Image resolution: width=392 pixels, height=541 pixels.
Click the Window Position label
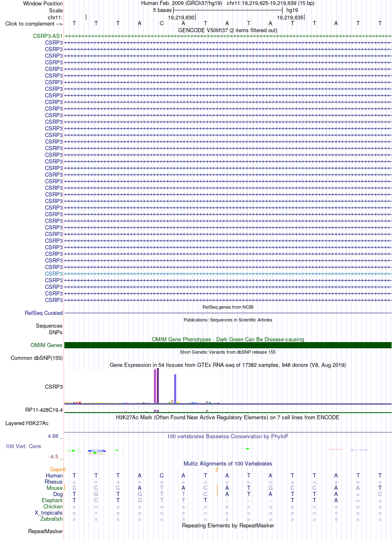coord(43,3)
